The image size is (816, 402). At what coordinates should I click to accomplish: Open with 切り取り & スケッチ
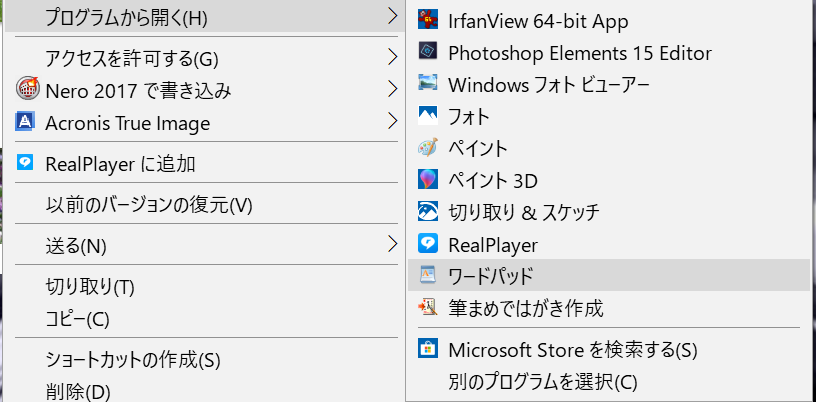click(x=609, y=212)
